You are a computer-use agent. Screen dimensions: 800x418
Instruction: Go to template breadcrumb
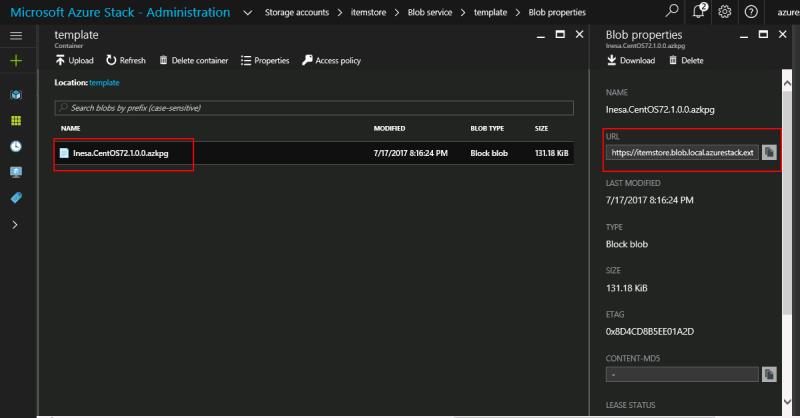click(490, 12)
